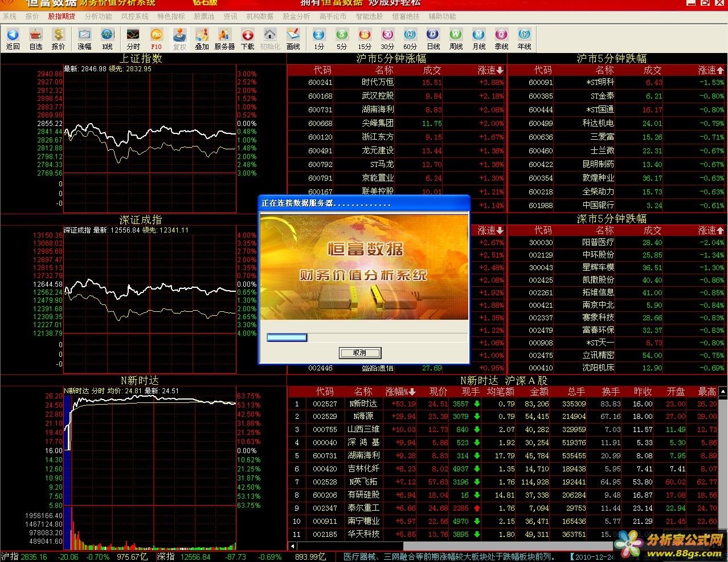728x562 pixels.
Task: Click the horizontal scrollbar left arrow below stock list
Action: (x=293, y=546)
